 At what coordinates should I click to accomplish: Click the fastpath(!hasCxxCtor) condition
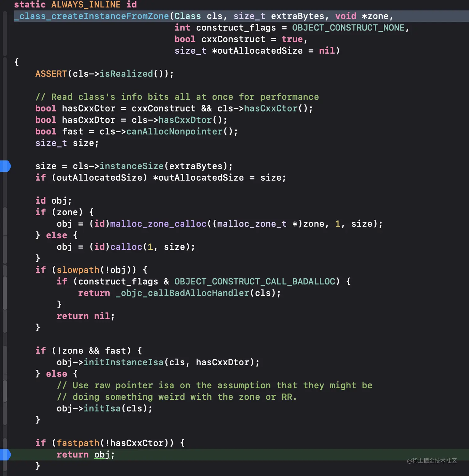(x=113, y=443)
